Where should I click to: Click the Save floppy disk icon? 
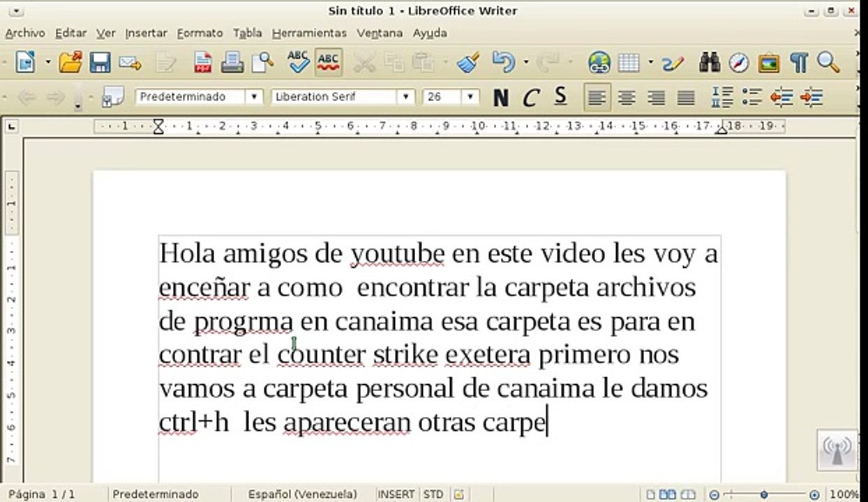(x=100, y=63)
